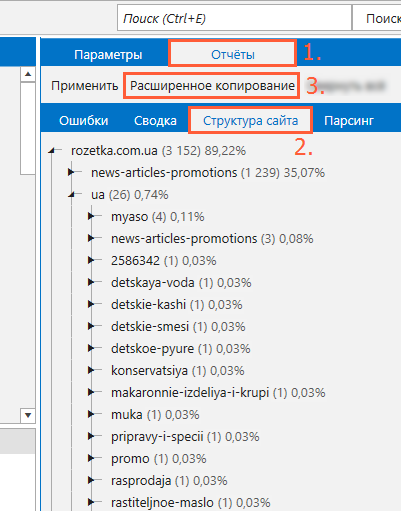Expand the detskie-kashi node
Screen dimensions: 401x511
click(x=91, y=304)
